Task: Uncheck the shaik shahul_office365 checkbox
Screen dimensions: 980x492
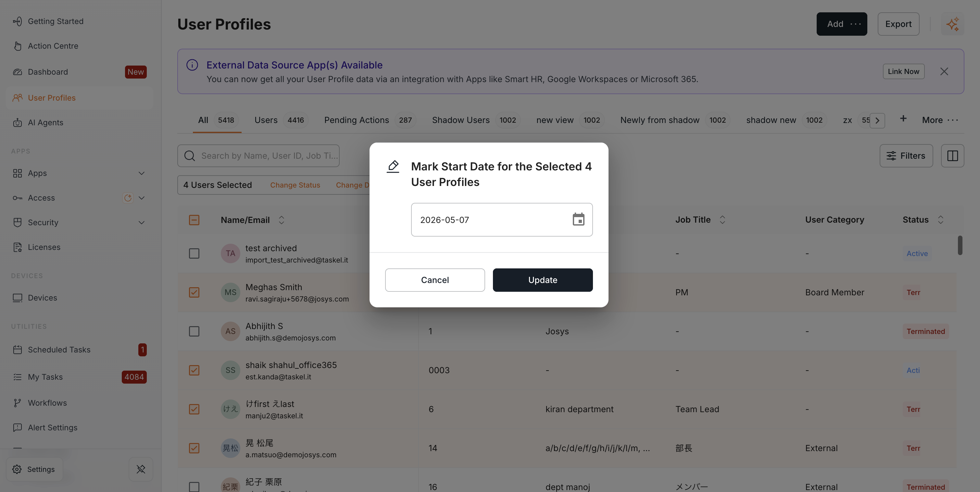Action: pos(194,370)
